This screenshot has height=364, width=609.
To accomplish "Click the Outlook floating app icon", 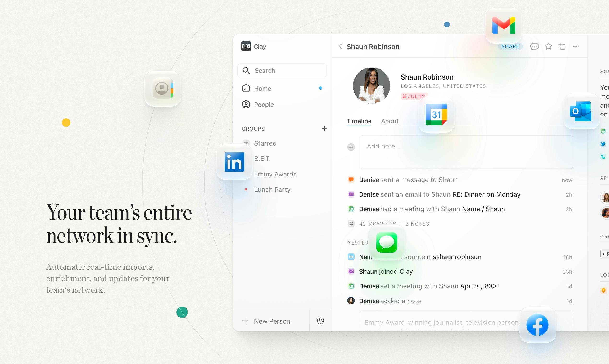I will pyautogui.click(x=581, y=111).
